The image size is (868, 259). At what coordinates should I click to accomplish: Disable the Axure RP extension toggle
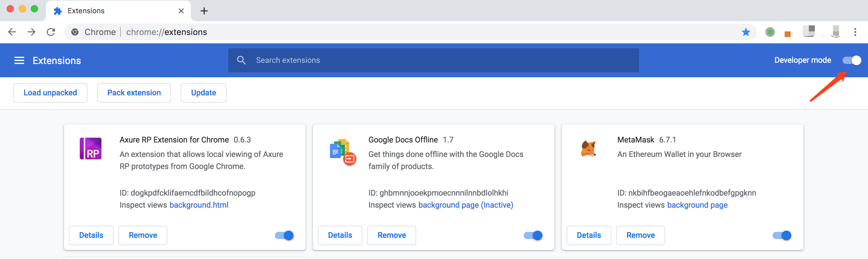[x=284, y=235]
